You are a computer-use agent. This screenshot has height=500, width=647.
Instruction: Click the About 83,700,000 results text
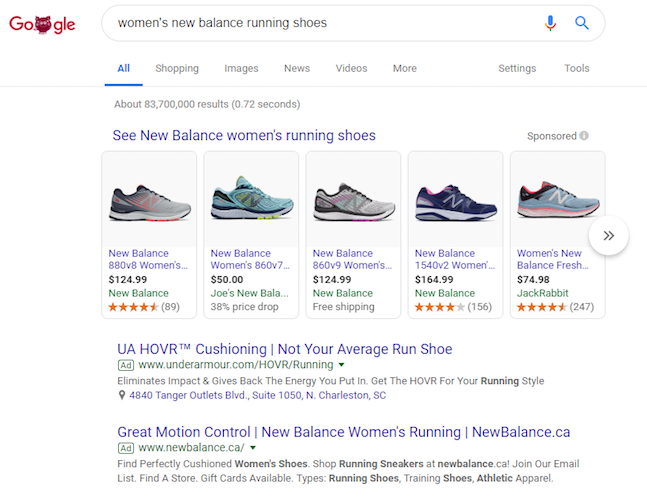[207, 104]
